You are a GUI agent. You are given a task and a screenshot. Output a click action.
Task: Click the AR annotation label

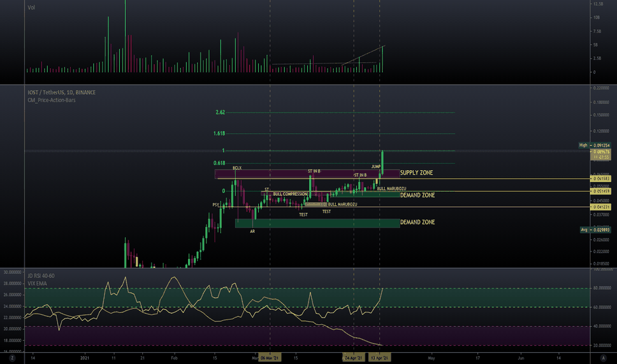252,232
